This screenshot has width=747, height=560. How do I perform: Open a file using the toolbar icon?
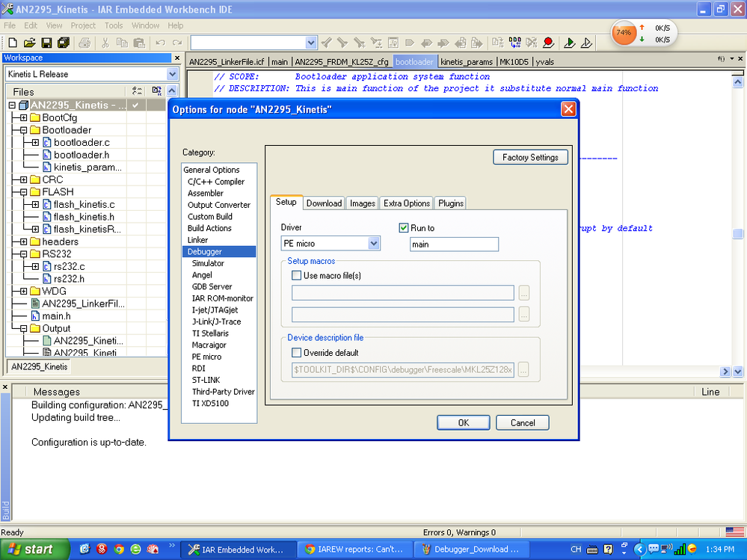tap(28, 43)
